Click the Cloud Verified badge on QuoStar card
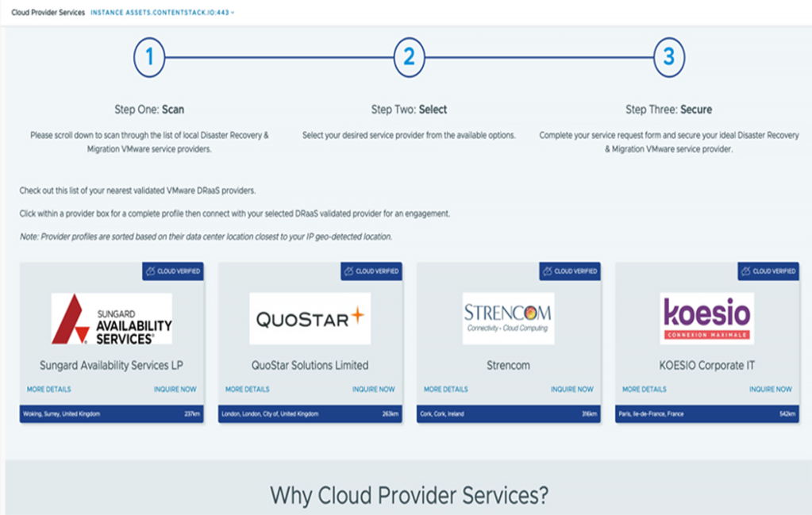This screenshot has height=515, width=812. click(x=371, y=271)
